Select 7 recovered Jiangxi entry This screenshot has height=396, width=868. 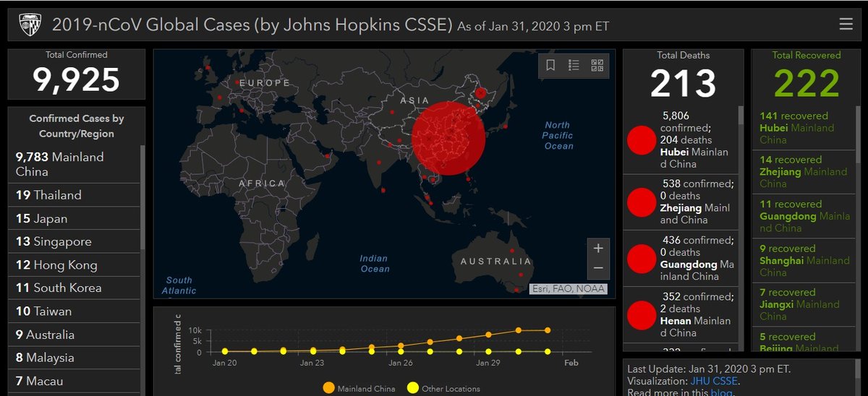pos(803,304)
